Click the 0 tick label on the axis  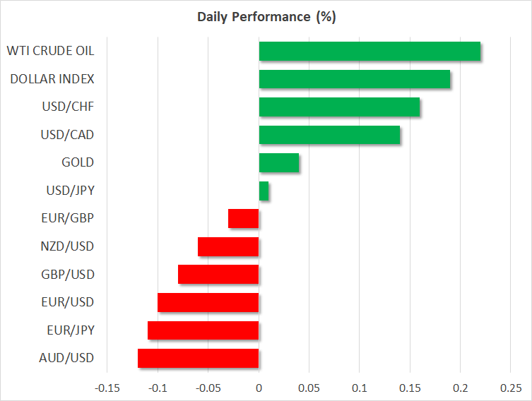(259, 387)
